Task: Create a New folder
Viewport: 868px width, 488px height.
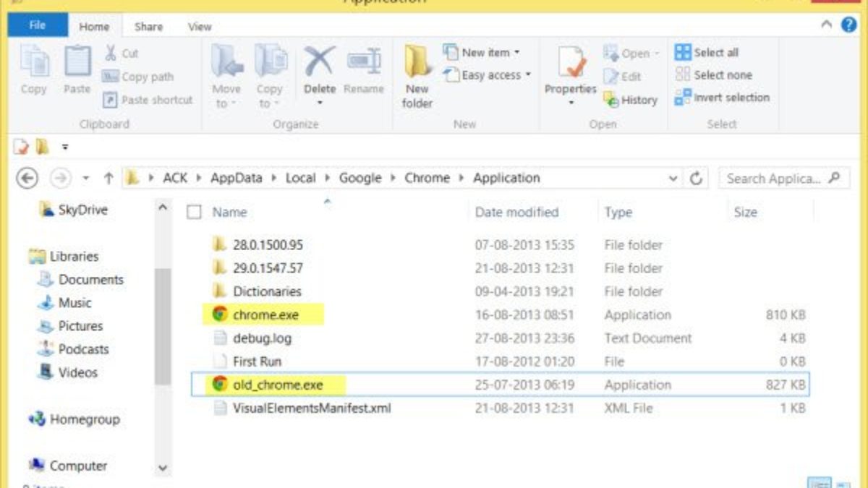Action: coord(417,76)
